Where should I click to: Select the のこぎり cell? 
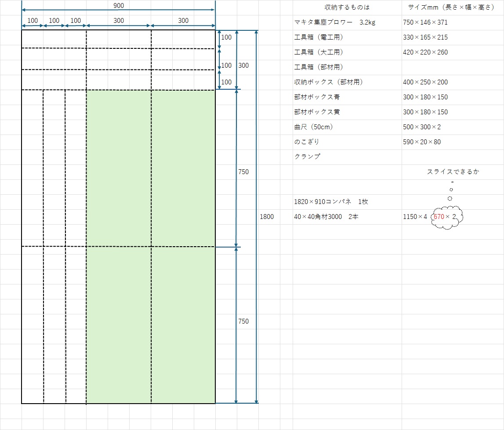[307, 142]
